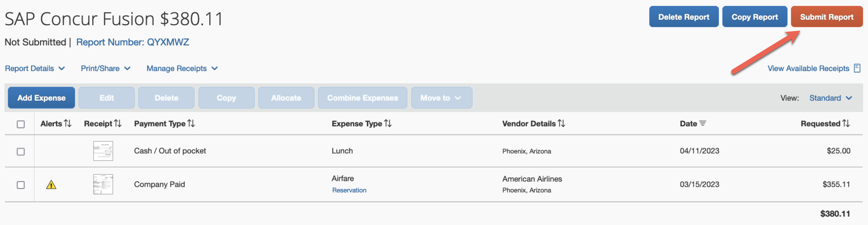Sort by Requested column arrows

tap(846, 124)
